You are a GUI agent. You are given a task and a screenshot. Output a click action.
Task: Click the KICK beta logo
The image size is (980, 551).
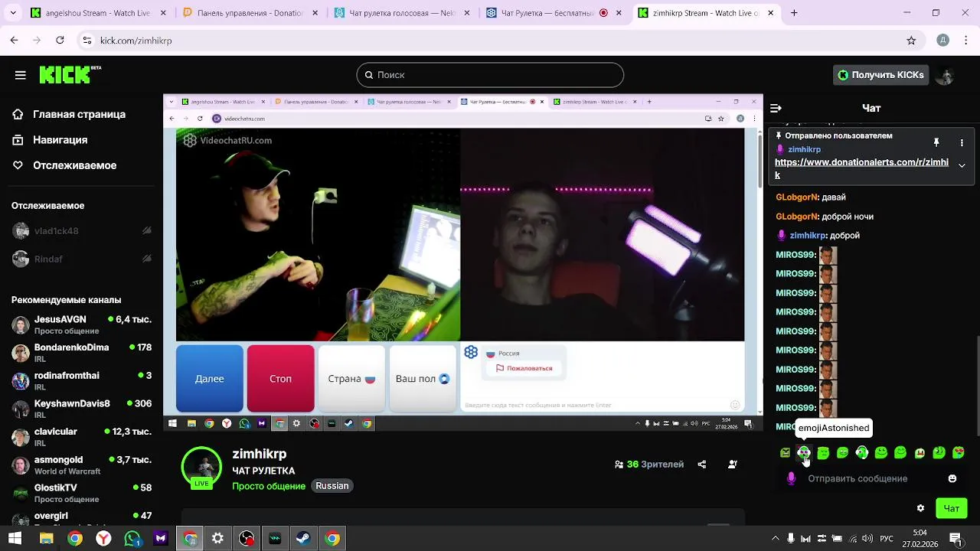70,74
